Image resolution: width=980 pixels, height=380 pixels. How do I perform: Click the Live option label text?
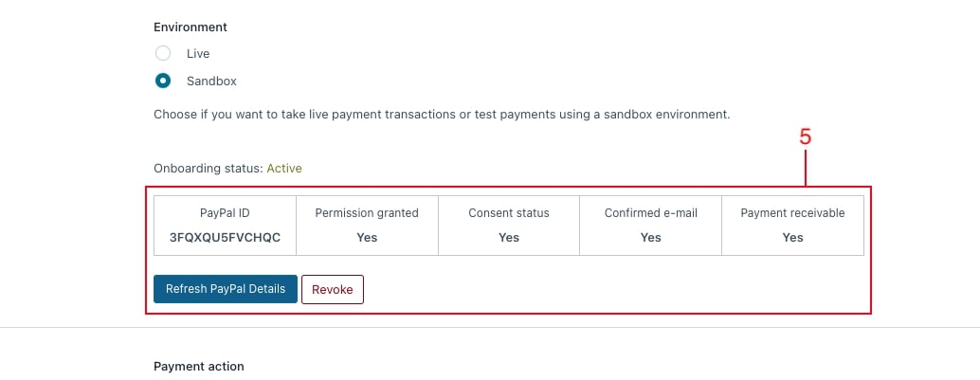click(198, 54)
